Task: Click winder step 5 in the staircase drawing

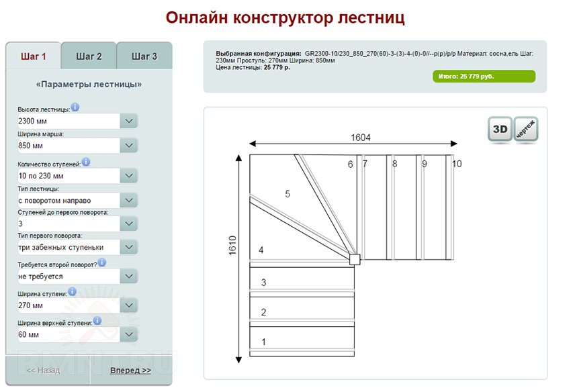Action: tap(288, 194)
